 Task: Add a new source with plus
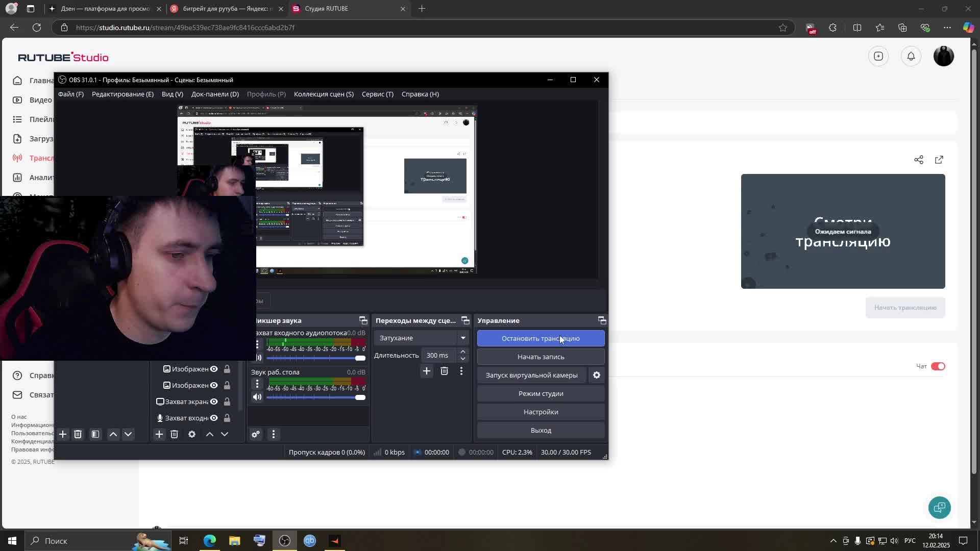[x=159, y=434]
